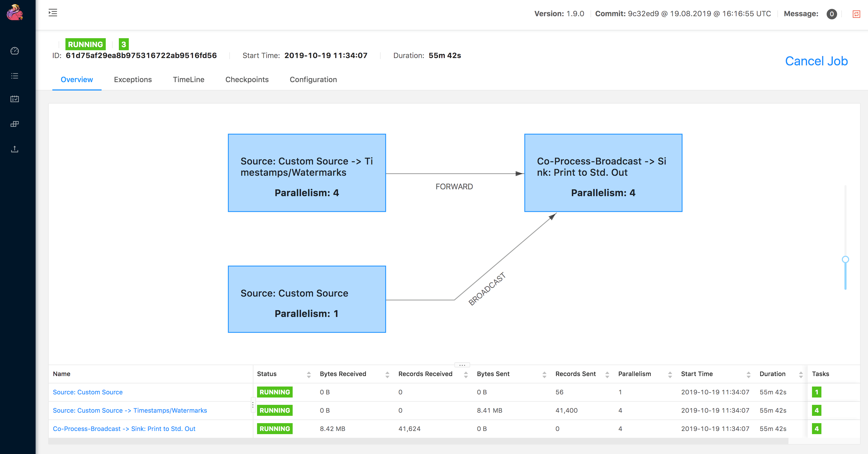Select the Custom Source Timestamps/Watermarks graph node
868x454 pixels.
pos(307,173)
